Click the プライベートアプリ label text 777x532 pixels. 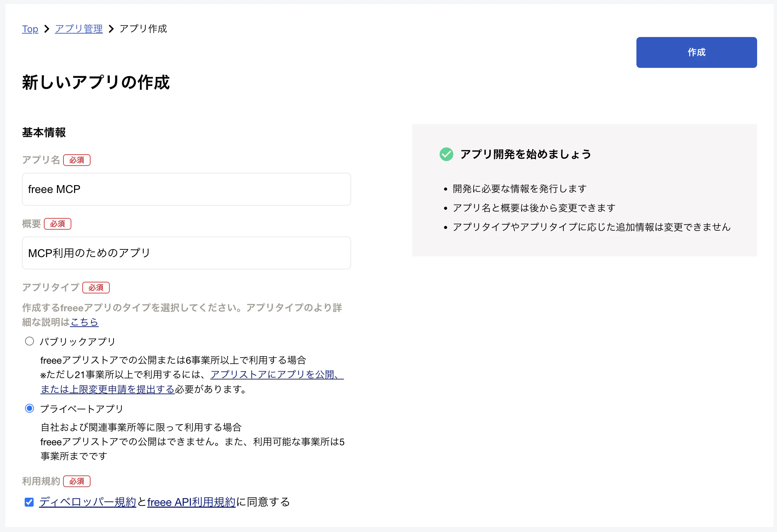point(82,409)
